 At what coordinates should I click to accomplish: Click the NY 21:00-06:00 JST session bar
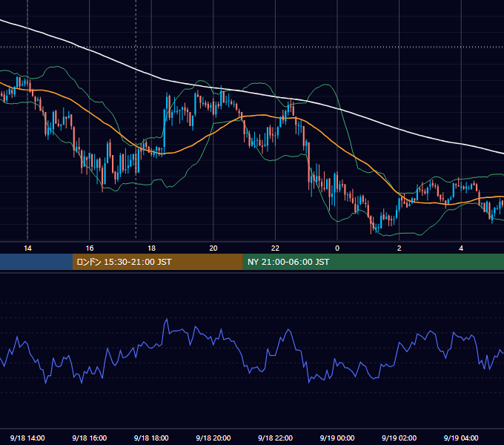pyautogui.click(x=373, y=262)
